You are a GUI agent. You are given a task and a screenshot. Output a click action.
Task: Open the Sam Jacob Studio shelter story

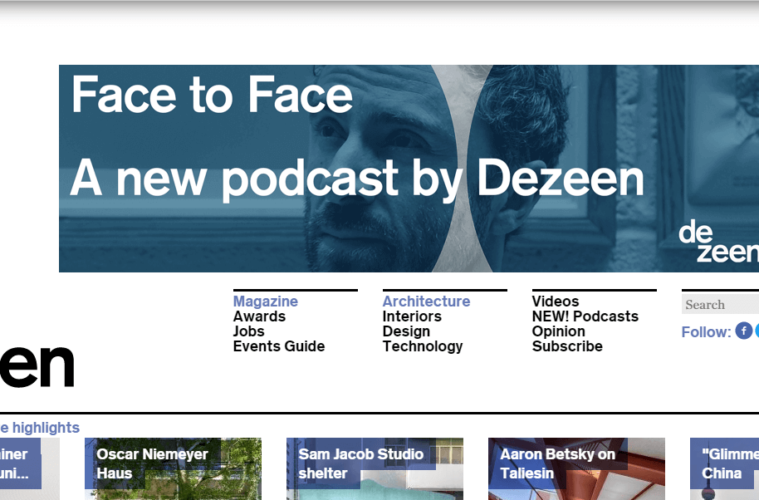click(x=374, y=468)
